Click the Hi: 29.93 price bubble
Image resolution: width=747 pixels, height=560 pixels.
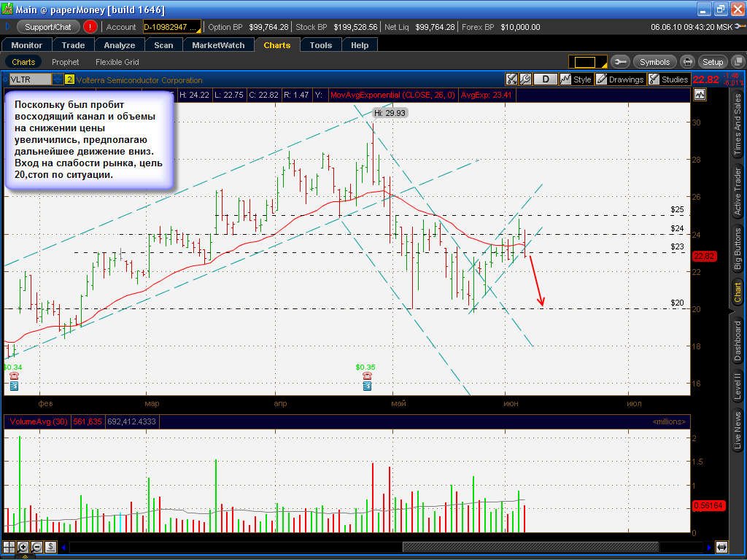390,113
